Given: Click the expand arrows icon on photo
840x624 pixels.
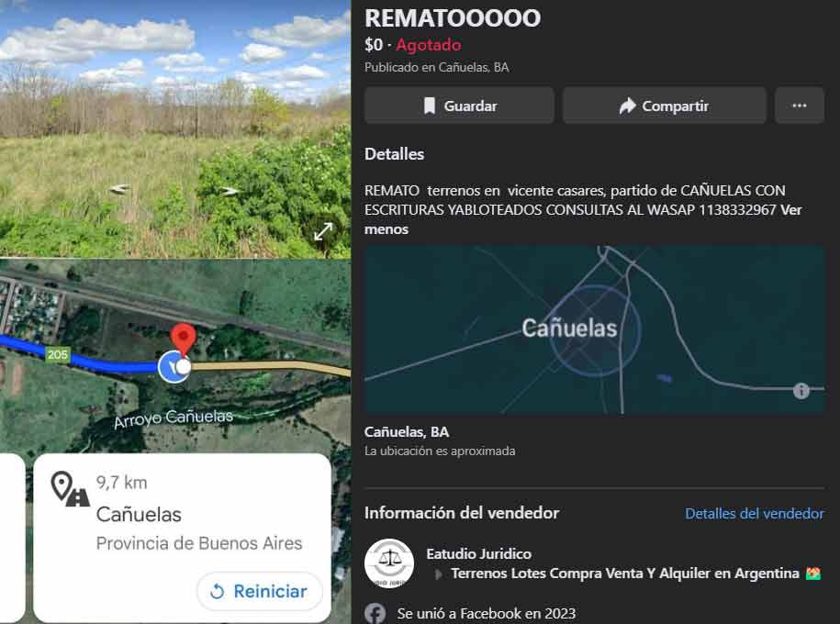Looking at the screenshot, I should pyautogui.click(x=323, y=231).
